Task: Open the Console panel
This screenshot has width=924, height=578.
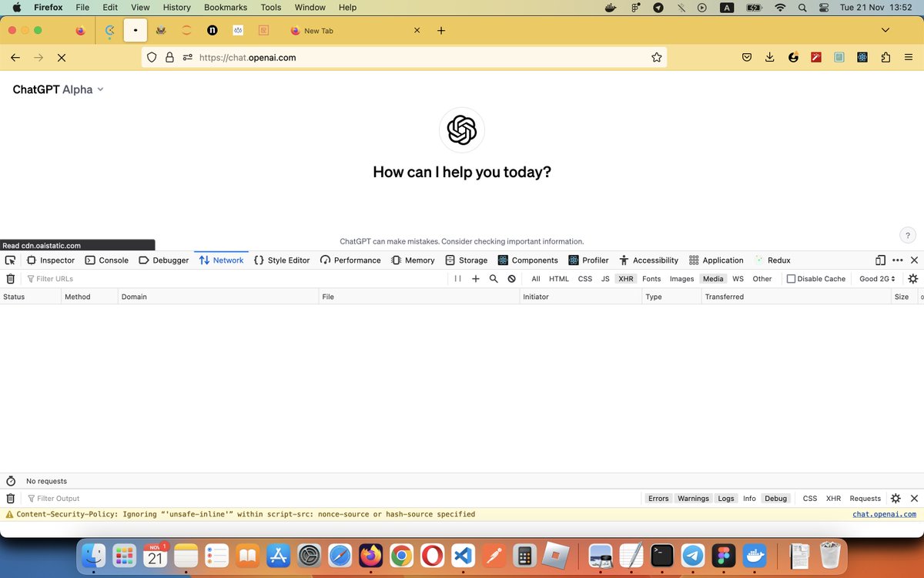Action: pyautogui.click(x=107, y=260)
